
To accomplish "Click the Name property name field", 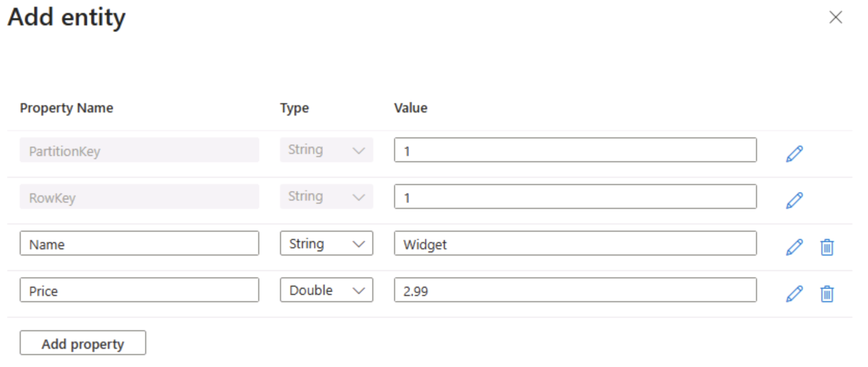I will [x=139, y=243].
